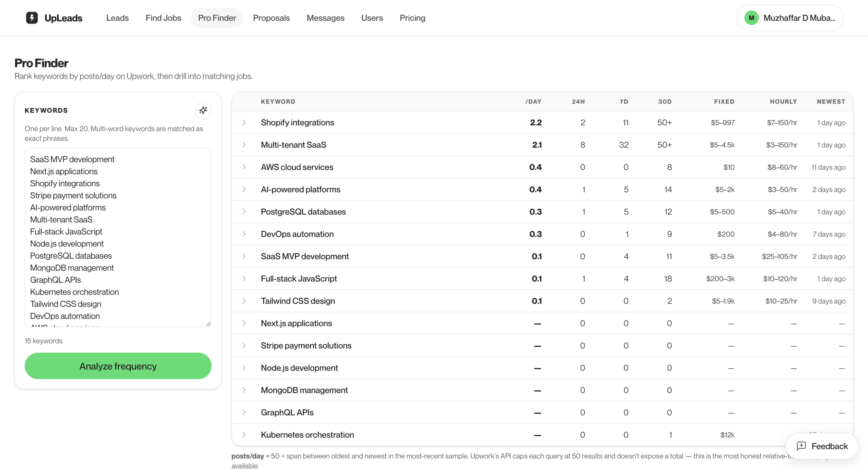Expand the PostgreSQL databases row
Image resolution: width=868 pixels, height=469 pixels.
(244, 212)
